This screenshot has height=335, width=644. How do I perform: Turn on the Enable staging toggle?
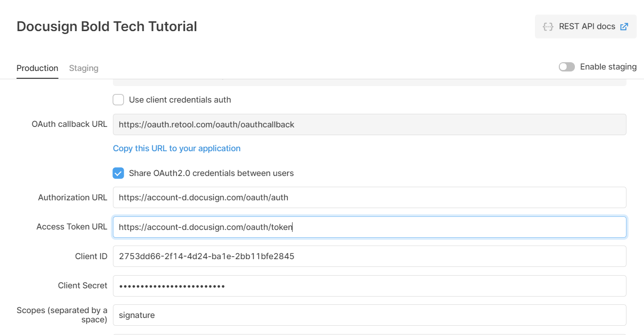[567, 67]
